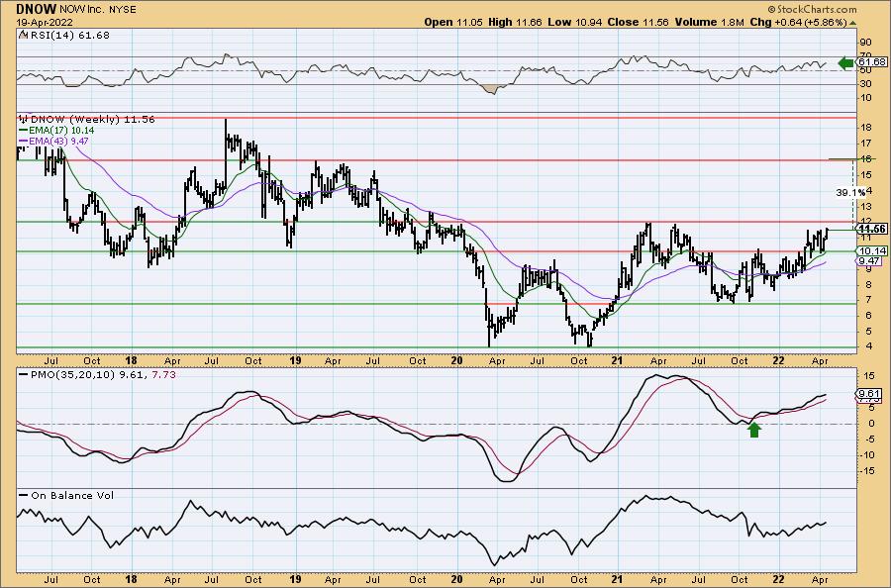Click the RSI(14) 61.68 indicator label
Screen dimensions: 891x588
click(x=64, y=36)
